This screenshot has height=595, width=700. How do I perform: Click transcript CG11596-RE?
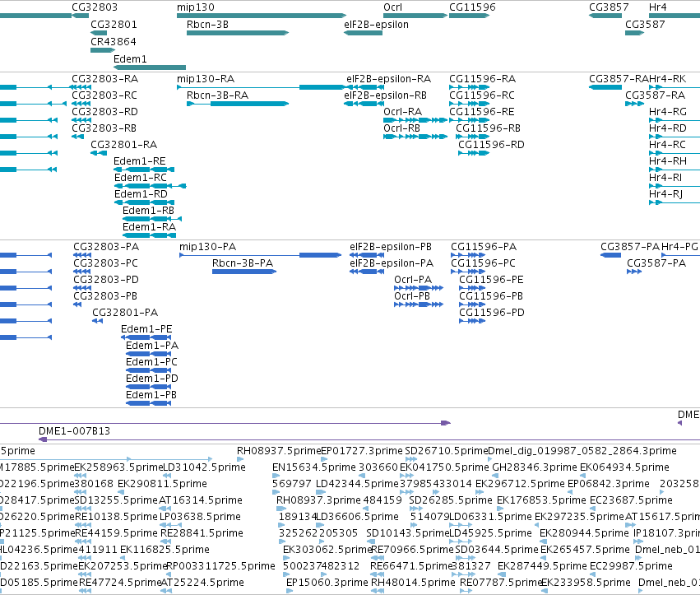pos(469,120)
